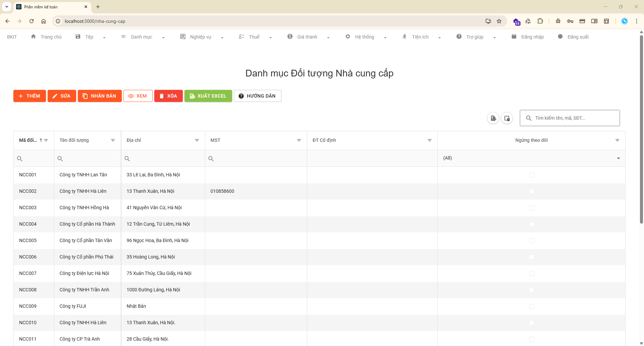
Task: Click browser home icon
Action: (44, 21)
